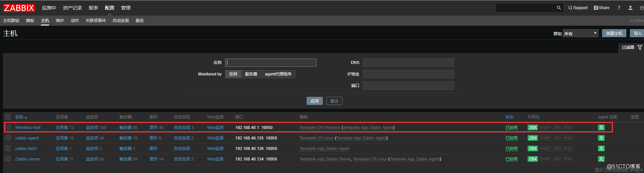Open the 群组 dropdown set to 所有

point(581,34)
